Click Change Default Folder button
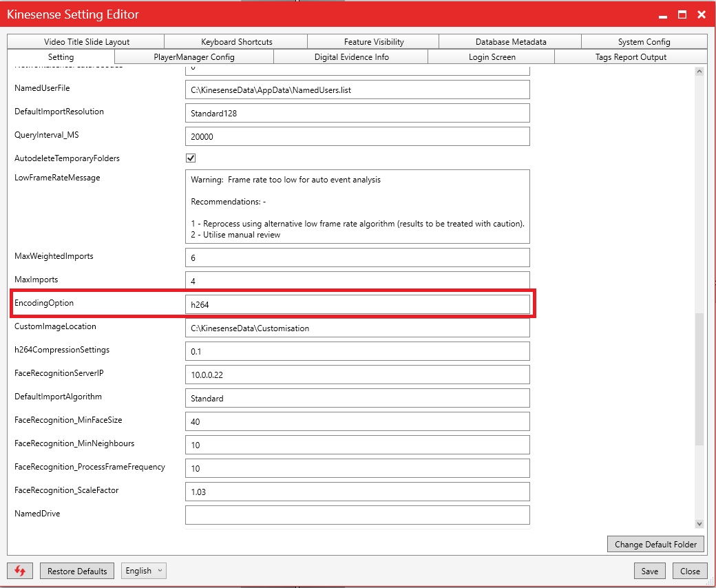The width and height of the screenshot is (716, 588). point(655,544)
